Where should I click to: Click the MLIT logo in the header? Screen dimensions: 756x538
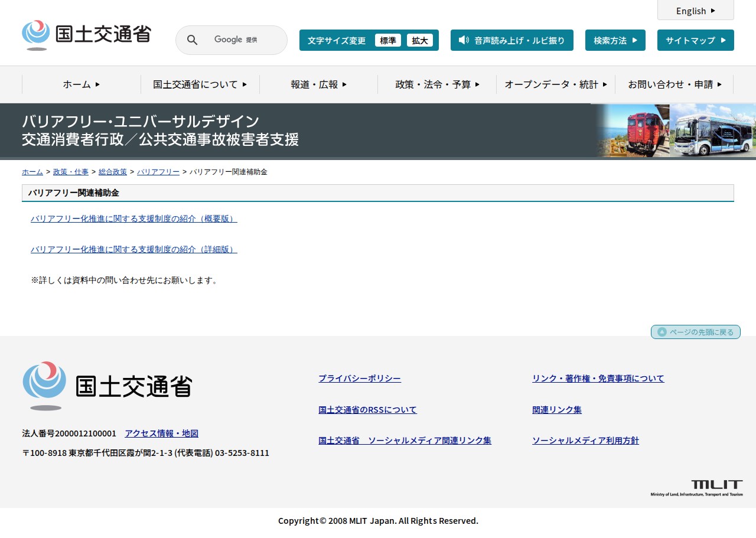point(86,35)
